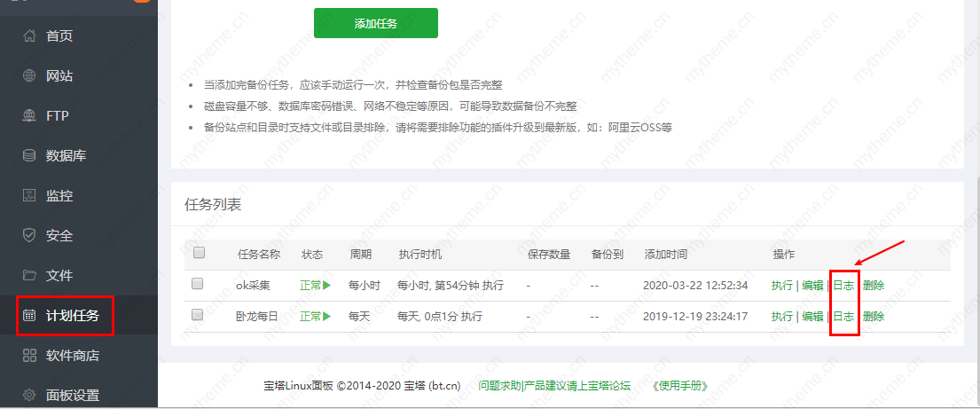Check the box for 卧龙每日 task

tap(198, 315)
